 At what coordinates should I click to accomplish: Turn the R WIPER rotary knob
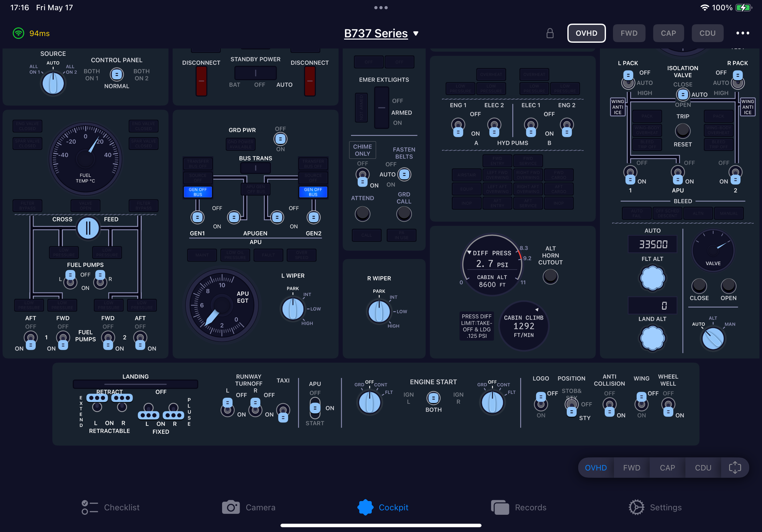(x=379, y=311)
